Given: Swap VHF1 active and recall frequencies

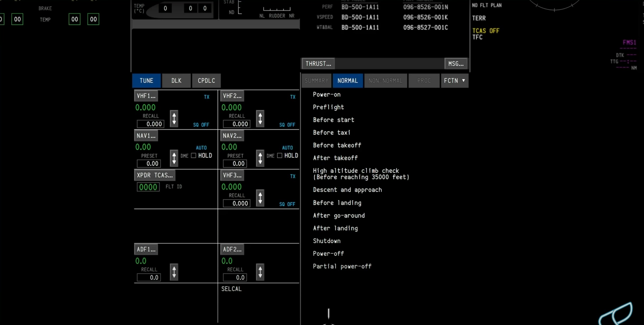Looking at the screenshot, I should 174,119.
